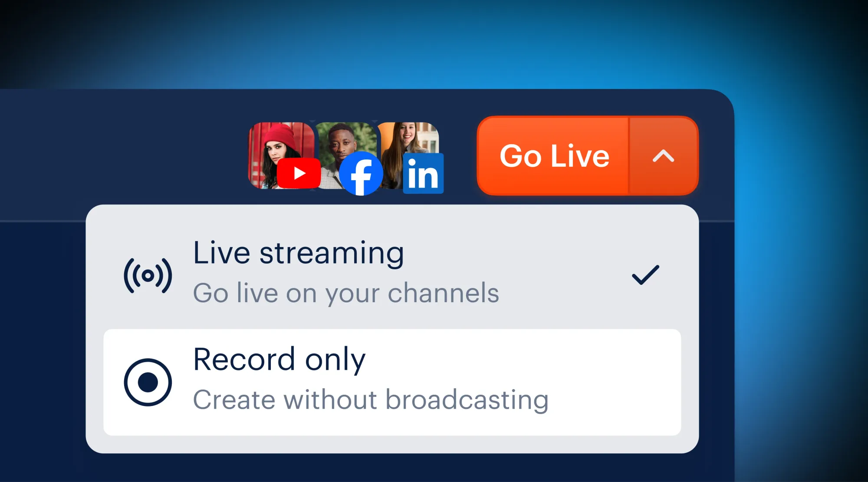Image resolution: width=868 pixels, height=482 pixels.
Task: Click the 'Live streaming' title text
Action: pyautogui.click(x=299, y=253)
